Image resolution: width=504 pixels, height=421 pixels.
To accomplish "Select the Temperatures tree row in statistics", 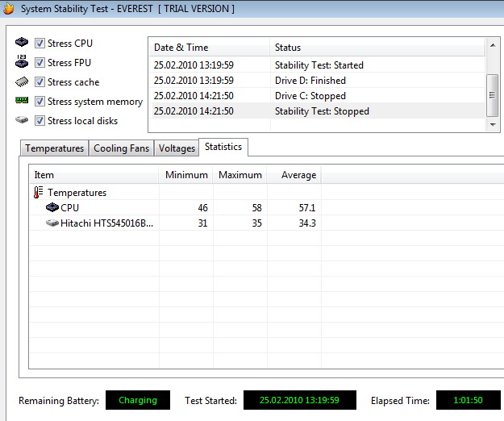I will (77, 193).
